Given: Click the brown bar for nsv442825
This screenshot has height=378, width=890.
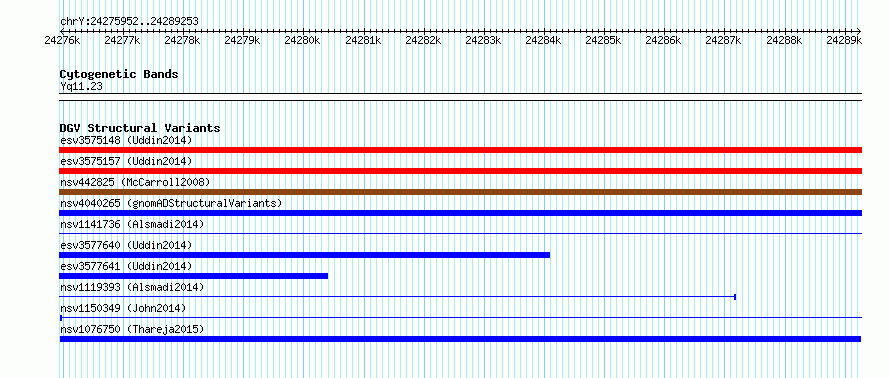Looking at the screenshot, I should point(460,192).
